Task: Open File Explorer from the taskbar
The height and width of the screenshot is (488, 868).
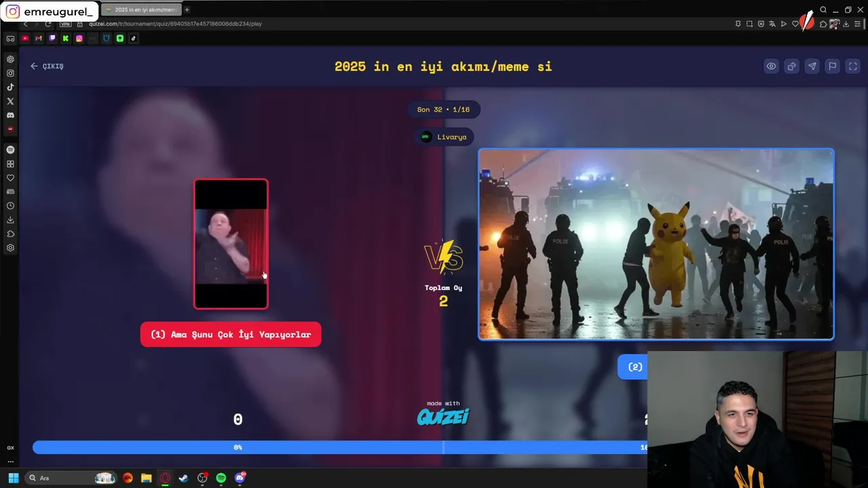Action: pyautogui.click(x=146, y=478)
